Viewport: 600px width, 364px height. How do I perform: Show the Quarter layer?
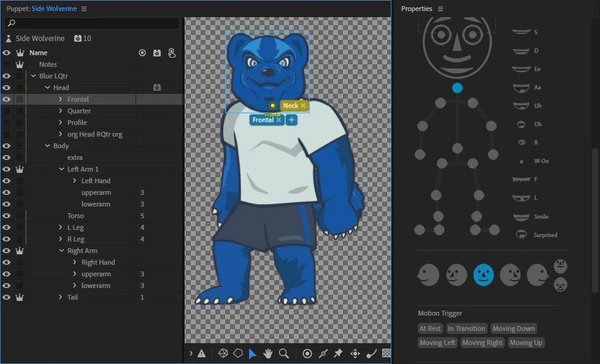point(7,111)
